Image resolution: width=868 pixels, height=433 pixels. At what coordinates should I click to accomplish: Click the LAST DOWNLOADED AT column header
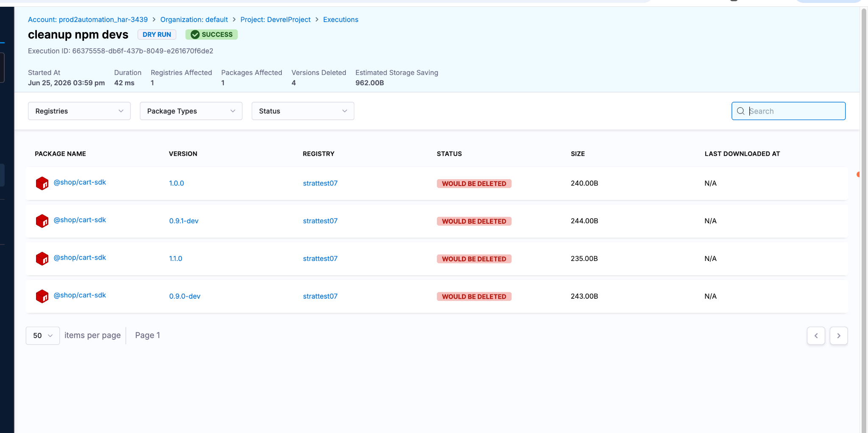pyautogui.click(x=742, y=154)
